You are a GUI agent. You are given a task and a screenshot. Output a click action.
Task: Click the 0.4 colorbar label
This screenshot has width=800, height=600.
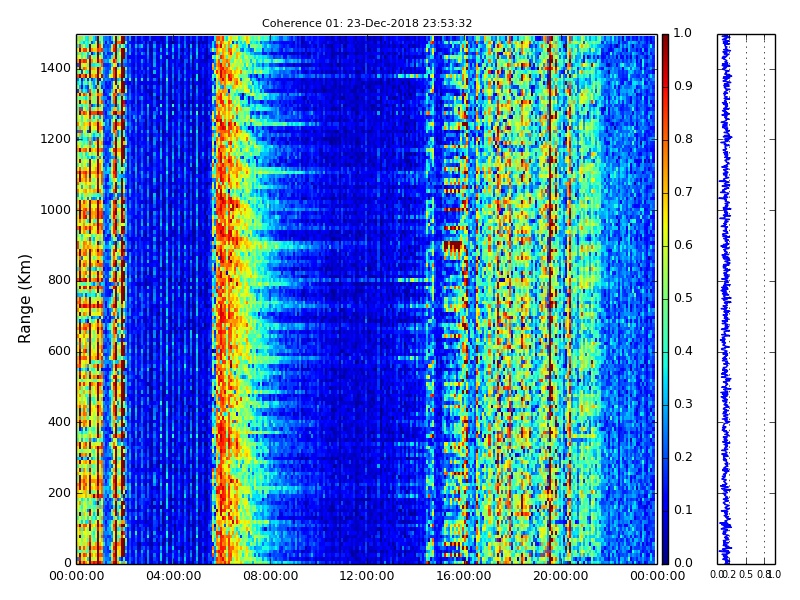(x=683, y=351)
